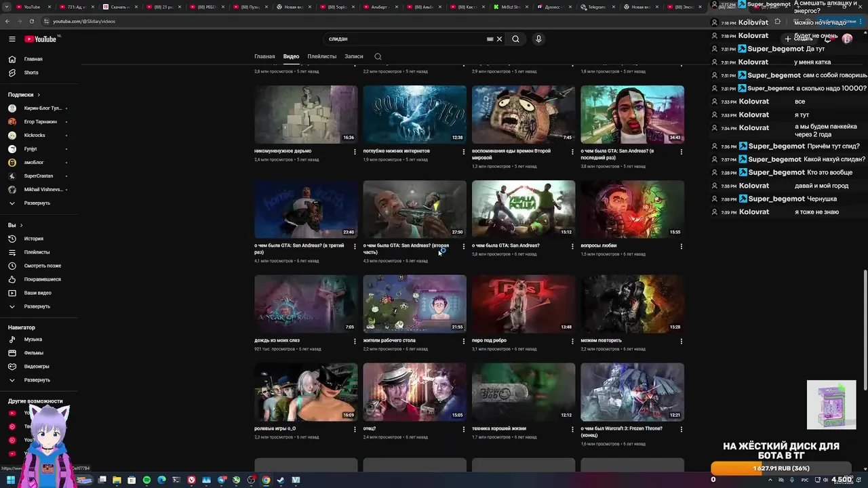Expand the subscriptions list with Развернуть

pyautogui.click(x=39, y=203)
